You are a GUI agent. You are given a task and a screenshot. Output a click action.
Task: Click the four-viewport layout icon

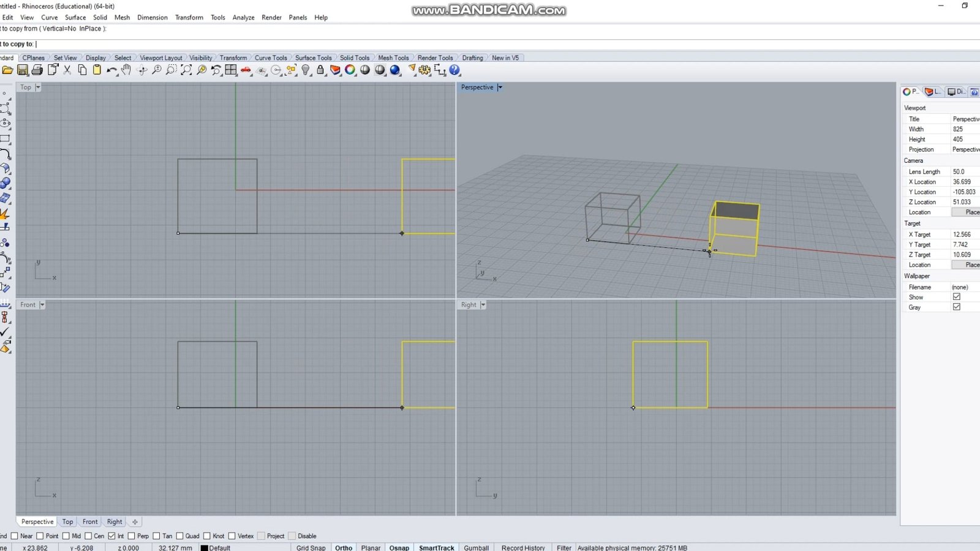(231, 70)
